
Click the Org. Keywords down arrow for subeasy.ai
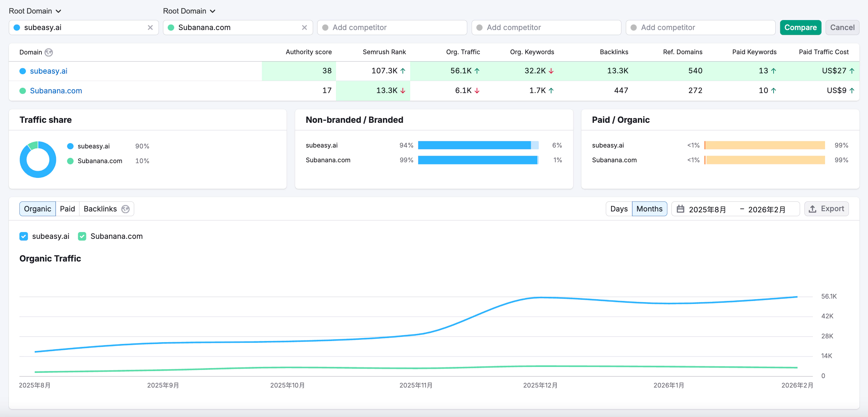pyautogui.click(x=551, y=71)
